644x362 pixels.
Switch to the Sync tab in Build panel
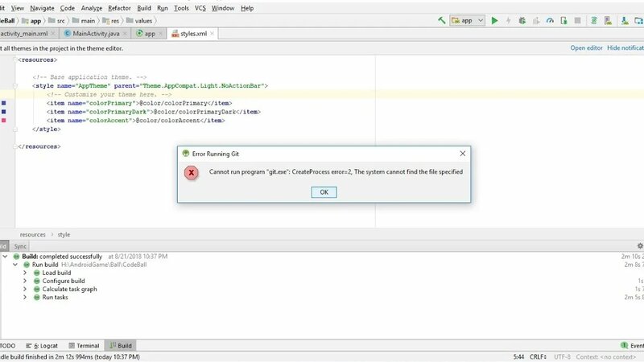[19, 246]
